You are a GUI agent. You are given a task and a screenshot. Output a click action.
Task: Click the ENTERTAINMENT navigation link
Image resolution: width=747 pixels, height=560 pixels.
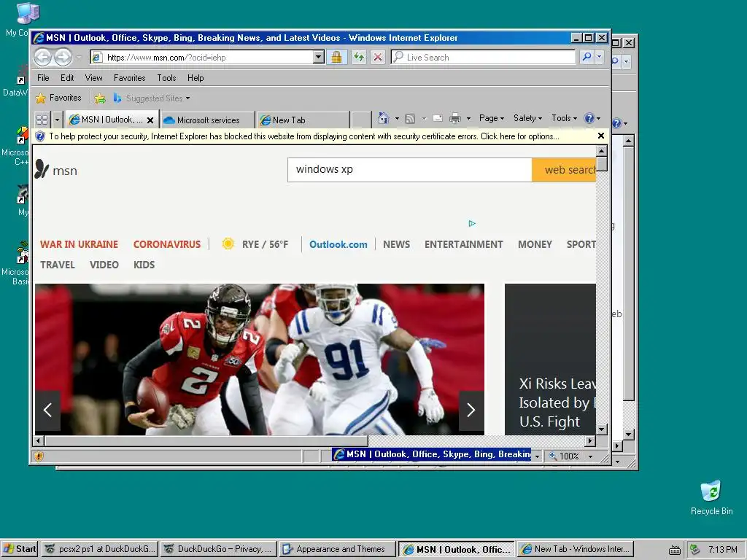pyautogui.click(x=463, y=244)
